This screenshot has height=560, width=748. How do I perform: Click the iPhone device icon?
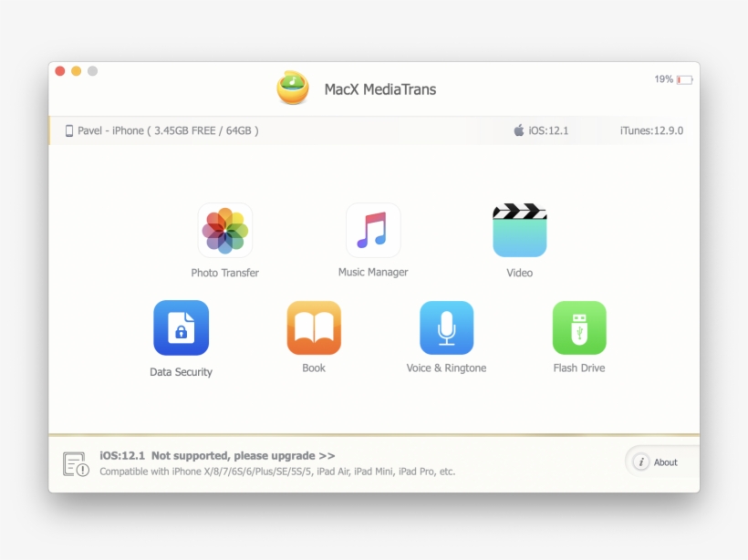71,130
